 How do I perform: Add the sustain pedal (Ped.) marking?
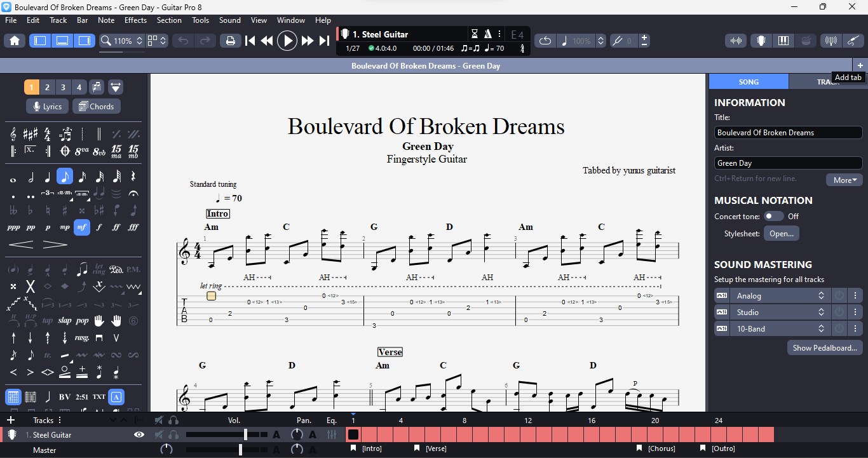point(116,269)
